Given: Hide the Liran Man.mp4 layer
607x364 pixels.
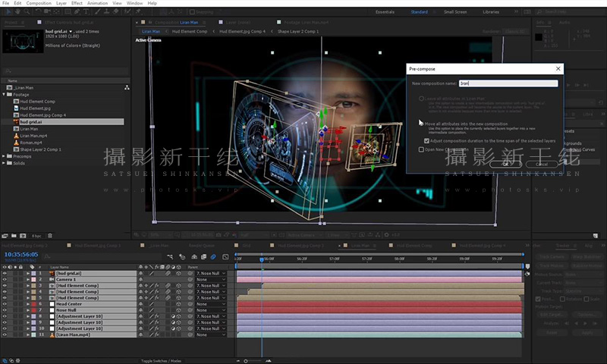Looking at the screenshot, I should click(5, 334).
